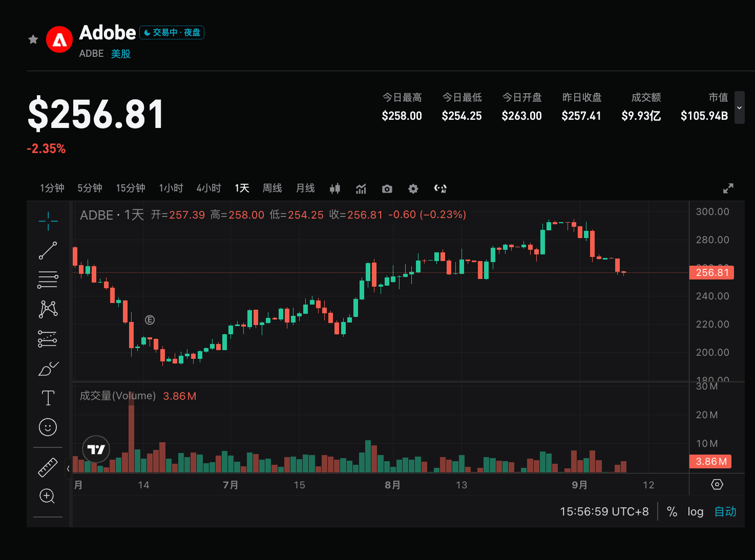Click the 今日最高 $258.00 value
Screen dimensions: 755x560
402,116
